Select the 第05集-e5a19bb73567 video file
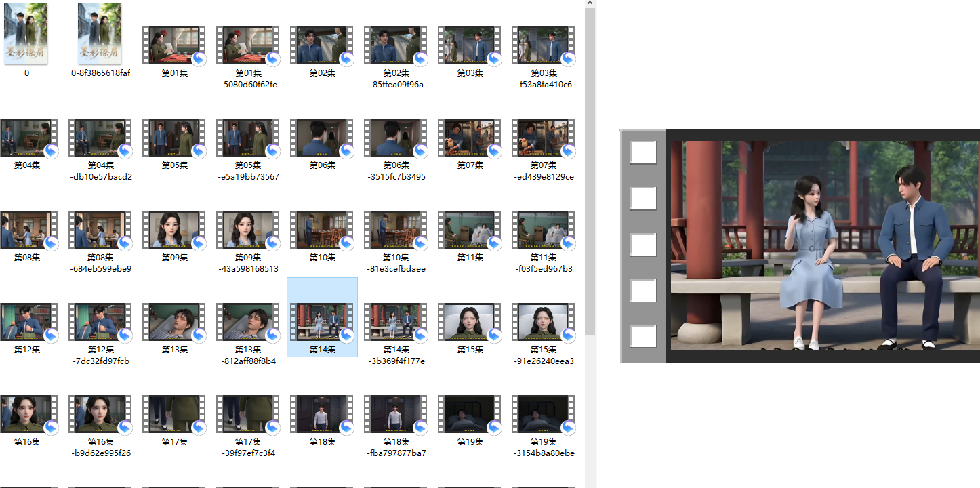Image resolution: width=980 pixels, height=488 pixels. point(248,137)
